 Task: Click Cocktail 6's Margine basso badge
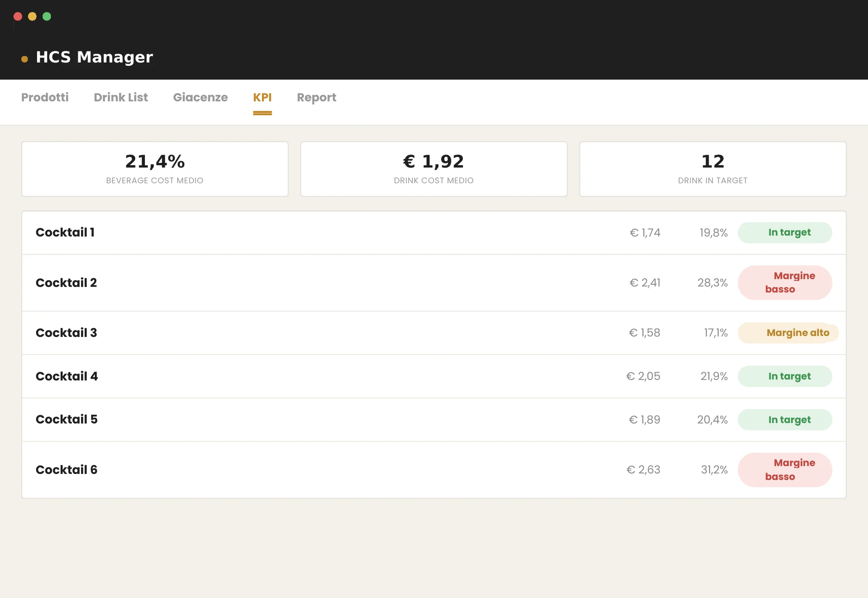pyautogui.click(x=785, y=470)
